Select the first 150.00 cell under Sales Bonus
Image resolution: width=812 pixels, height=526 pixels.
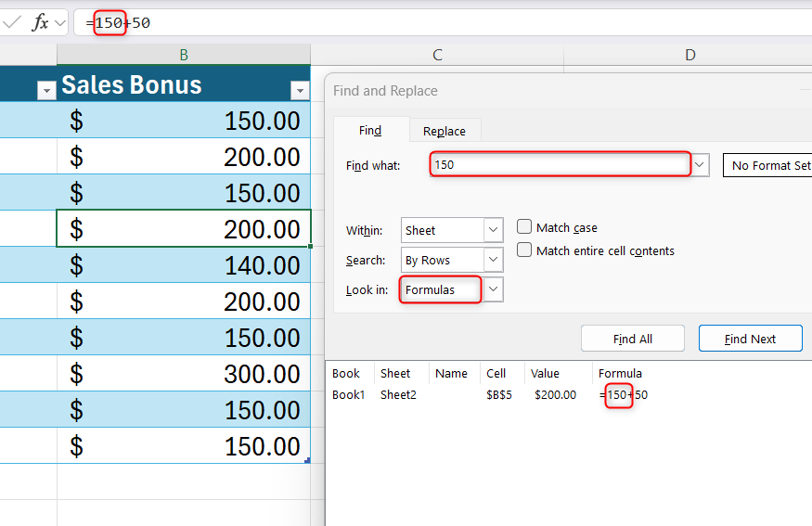[x=184, y=121]
